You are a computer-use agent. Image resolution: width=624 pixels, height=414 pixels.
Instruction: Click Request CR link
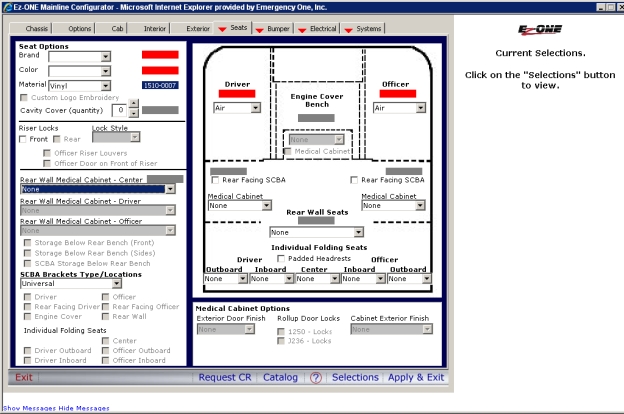tap(225, 377)
